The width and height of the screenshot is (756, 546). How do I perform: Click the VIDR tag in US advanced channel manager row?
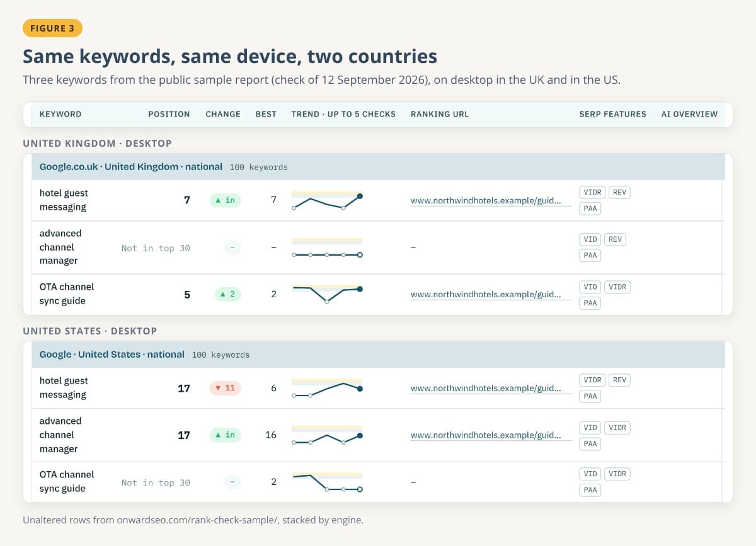point(617,428)
